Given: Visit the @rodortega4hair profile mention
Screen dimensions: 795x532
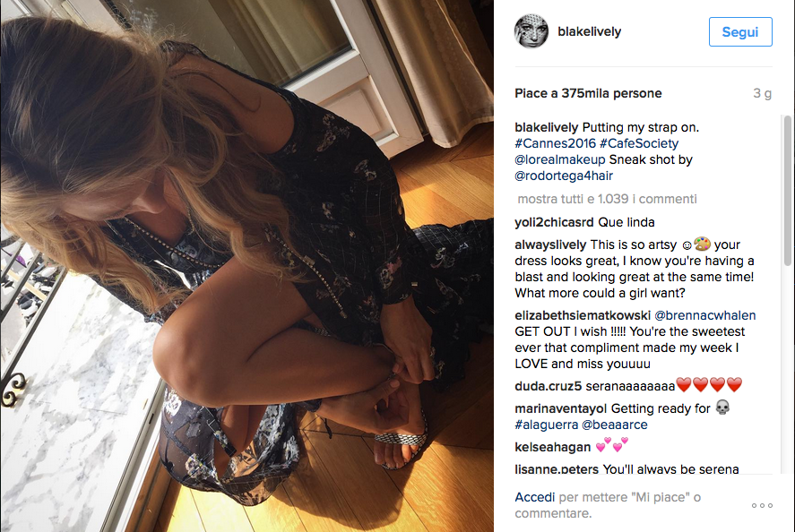Looking at the screenshot, I should click(x=563, y=176).
